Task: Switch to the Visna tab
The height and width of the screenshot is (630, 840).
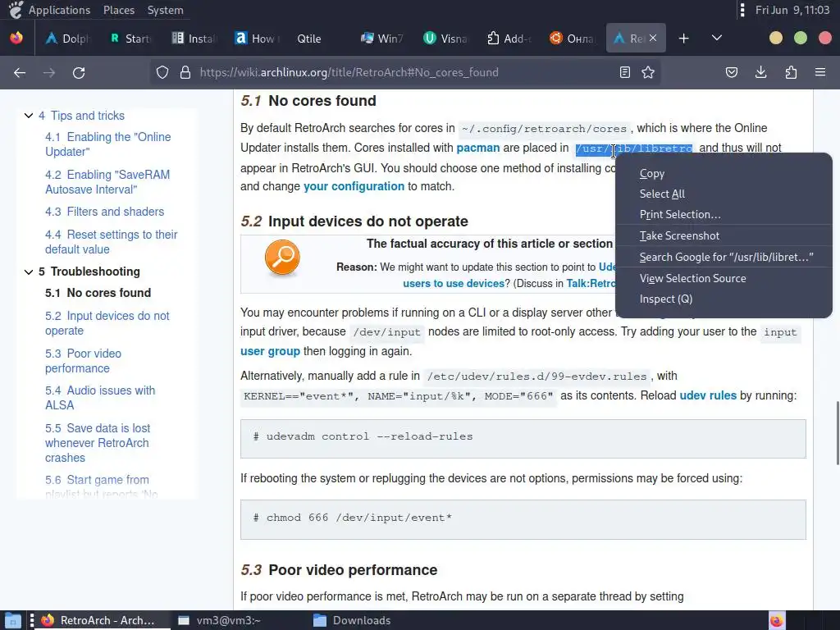Action: pyautogui.click(x=445, y=38)
